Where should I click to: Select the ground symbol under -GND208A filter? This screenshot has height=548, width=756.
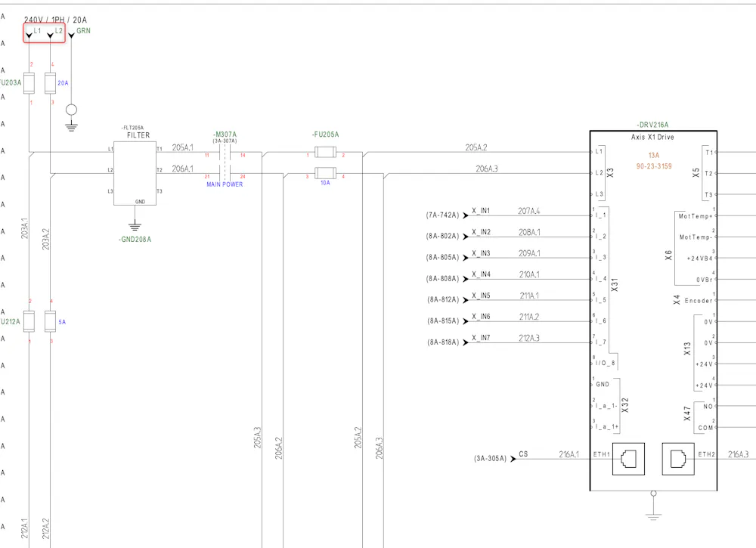tap(135, 225)
